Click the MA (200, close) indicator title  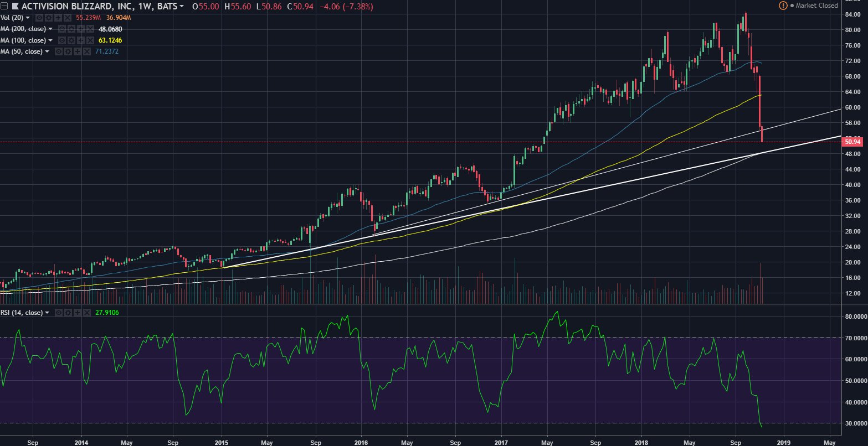[x=23, y=29]
